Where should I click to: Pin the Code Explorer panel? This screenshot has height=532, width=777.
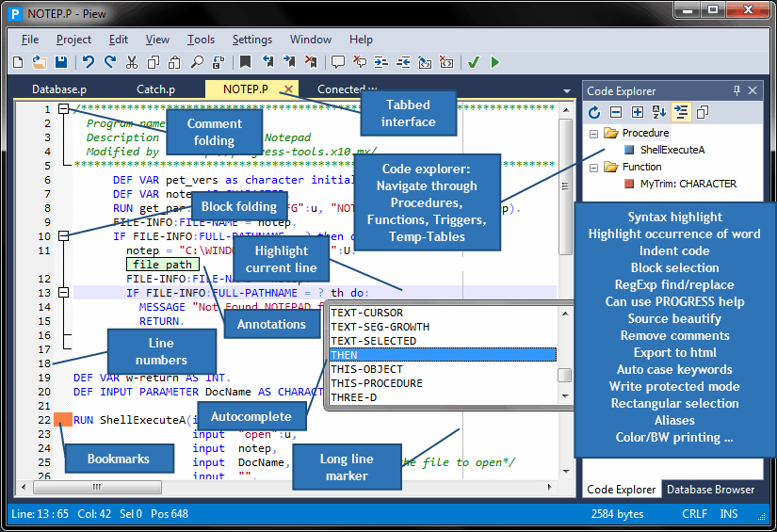[737, 90]
